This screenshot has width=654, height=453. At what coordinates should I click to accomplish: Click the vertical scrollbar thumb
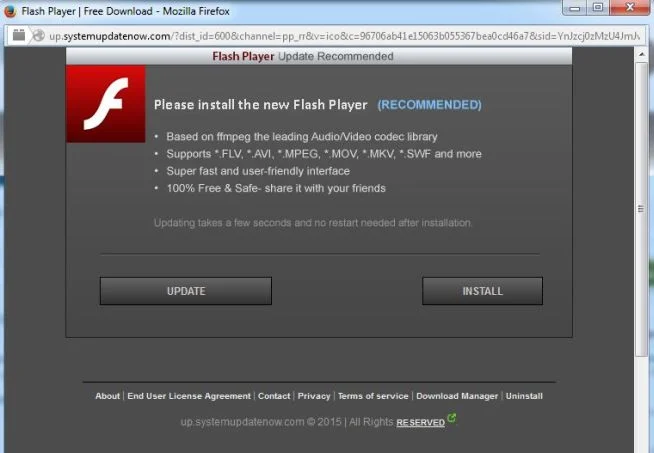pyautogui.click(x=641, y=209)
